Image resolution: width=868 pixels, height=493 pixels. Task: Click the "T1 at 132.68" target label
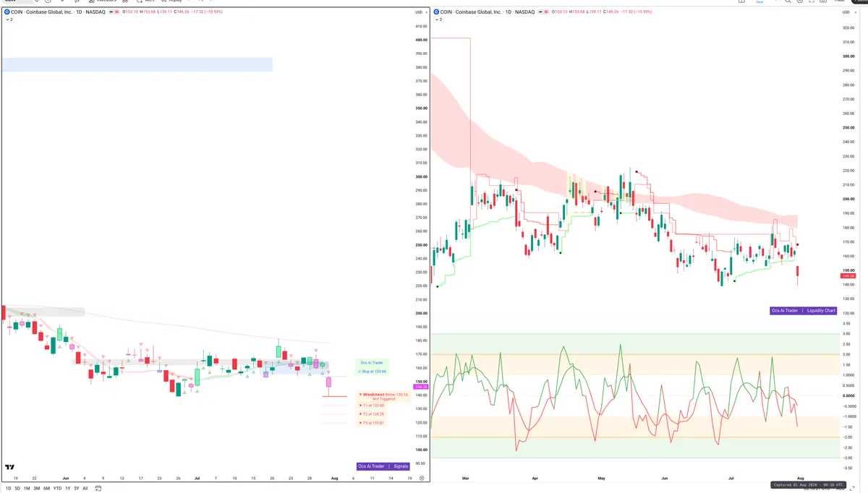372,406
